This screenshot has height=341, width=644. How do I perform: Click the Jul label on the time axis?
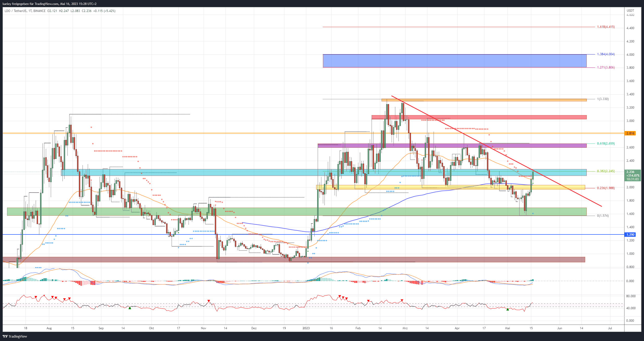610,328
